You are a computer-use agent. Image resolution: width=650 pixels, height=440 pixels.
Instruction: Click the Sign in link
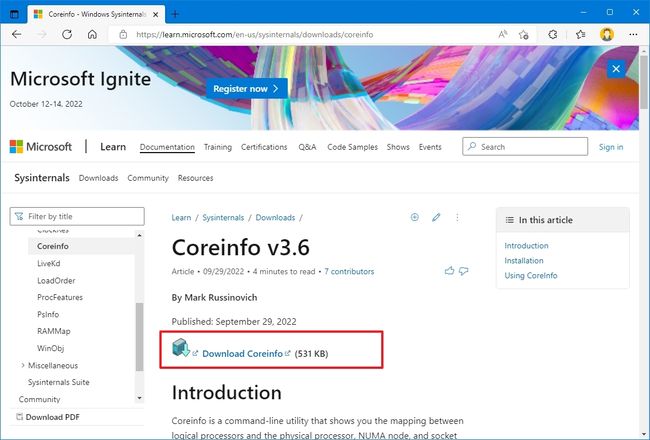(x=611, y=147)
